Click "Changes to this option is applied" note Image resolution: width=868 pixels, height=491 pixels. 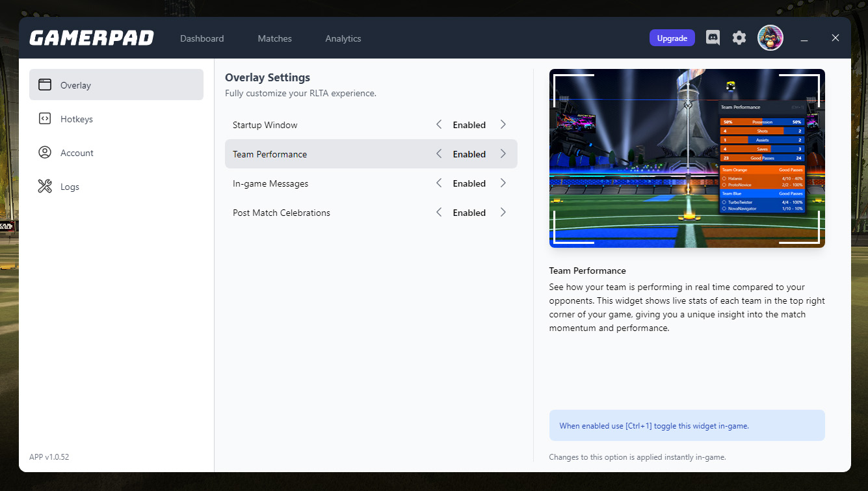pos(637,457)
